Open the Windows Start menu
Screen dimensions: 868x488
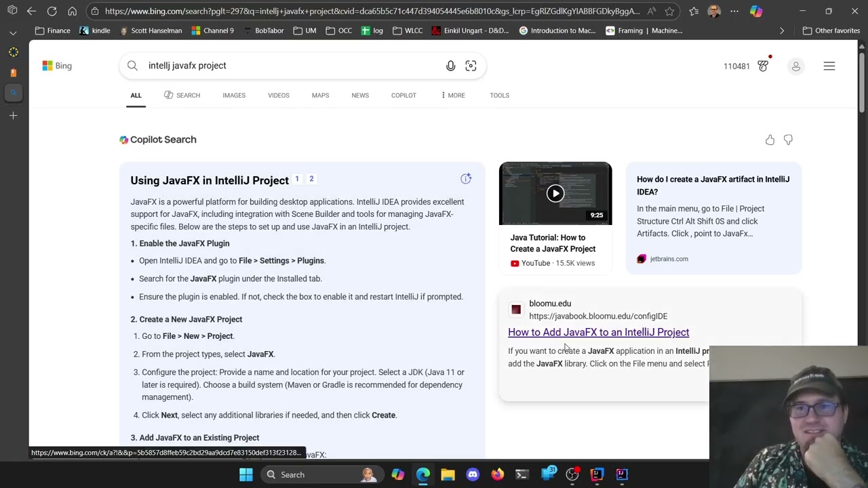coord(246,474)
